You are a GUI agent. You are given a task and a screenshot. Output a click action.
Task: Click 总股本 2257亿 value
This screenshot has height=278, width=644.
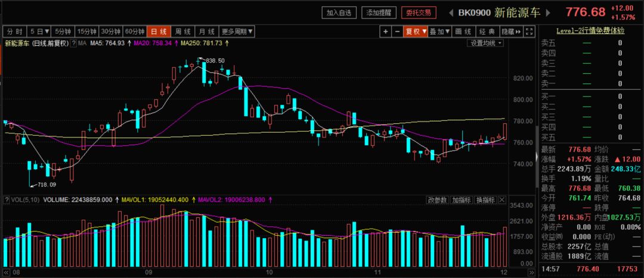[579, 247]
